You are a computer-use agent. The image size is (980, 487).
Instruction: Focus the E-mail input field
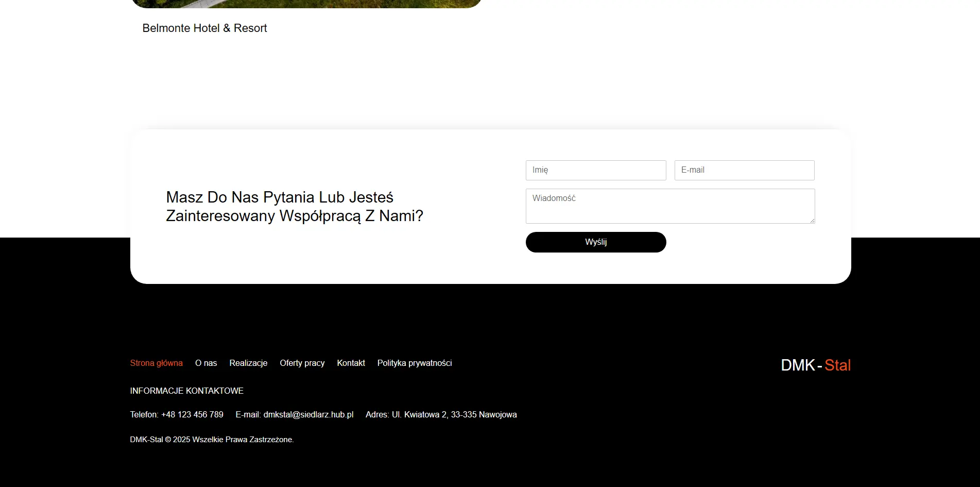pos(744,170)
